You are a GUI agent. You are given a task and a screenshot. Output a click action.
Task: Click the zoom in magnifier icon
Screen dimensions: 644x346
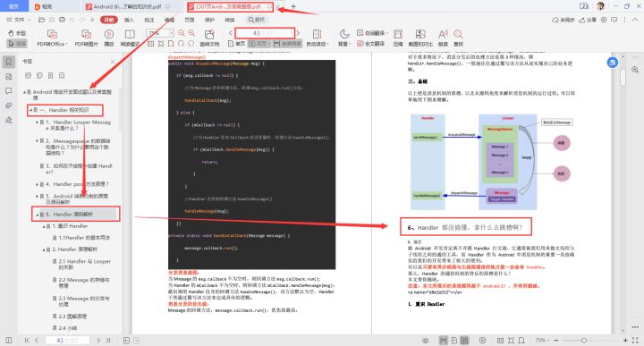click(x=191, y=33)
